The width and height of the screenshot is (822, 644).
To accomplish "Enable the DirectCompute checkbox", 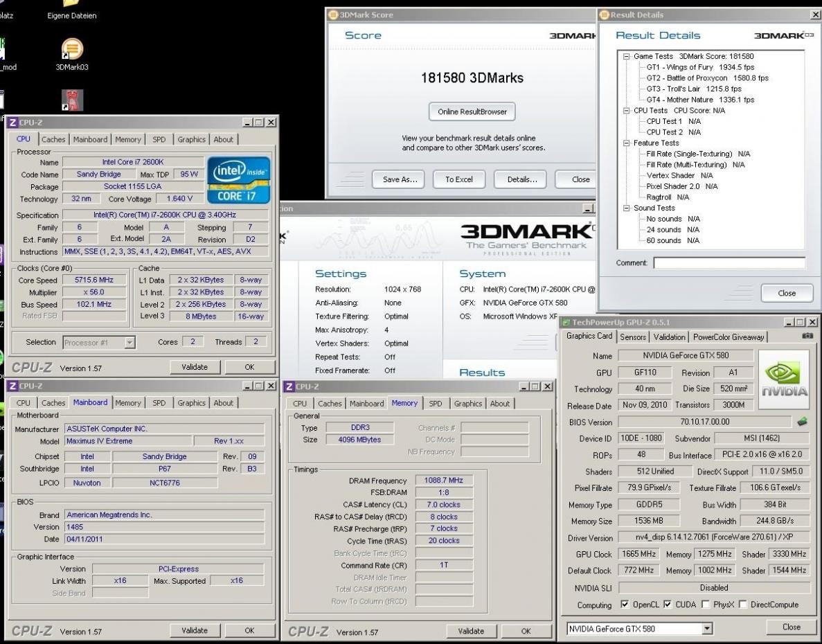I will point(744,605).
